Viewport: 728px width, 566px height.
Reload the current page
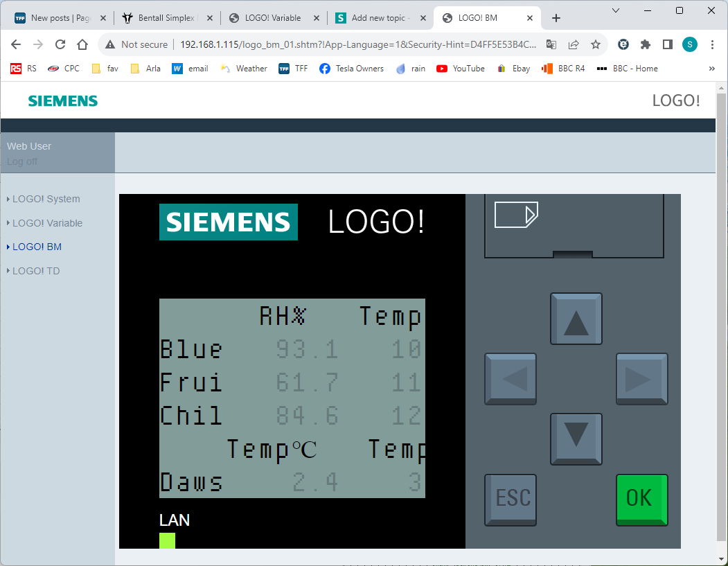[x=60, y=44]
